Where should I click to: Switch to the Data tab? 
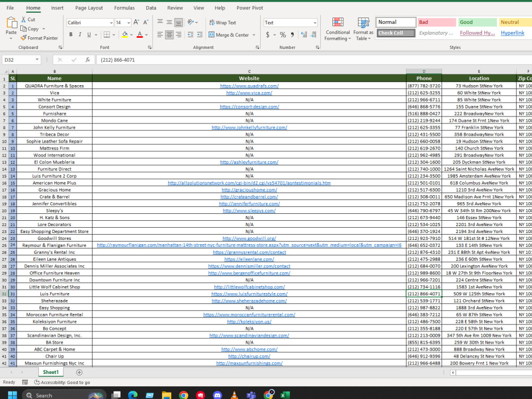coord(151,8)
